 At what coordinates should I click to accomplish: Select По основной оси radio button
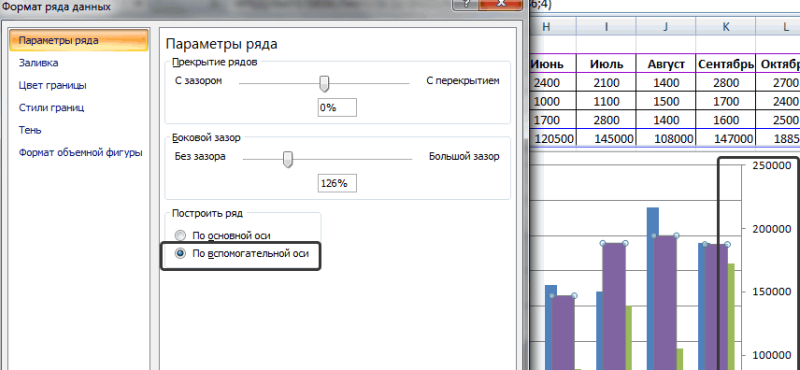(x=180, y=236)
